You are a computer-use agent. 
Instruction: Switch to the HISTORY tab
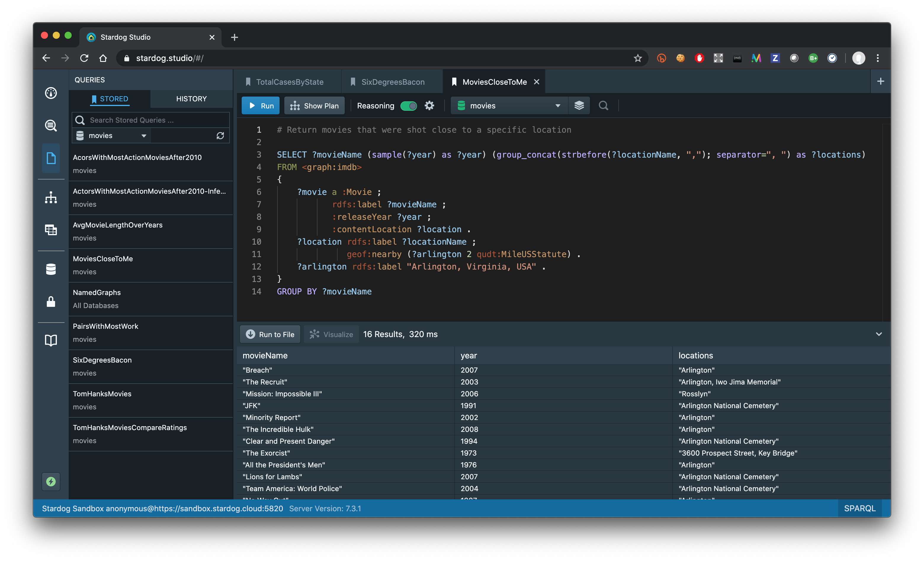click(191, 99)
